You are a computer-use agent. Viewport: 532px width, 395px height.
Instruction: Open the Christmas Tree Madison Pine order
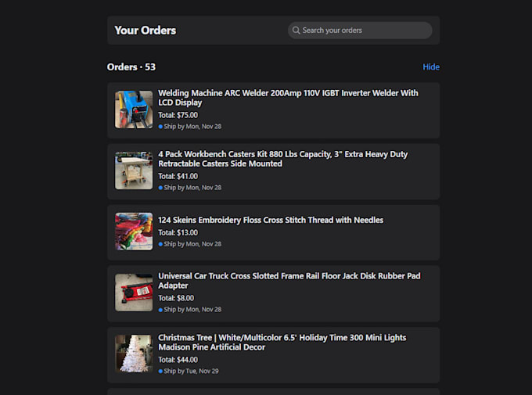[282, 343]
